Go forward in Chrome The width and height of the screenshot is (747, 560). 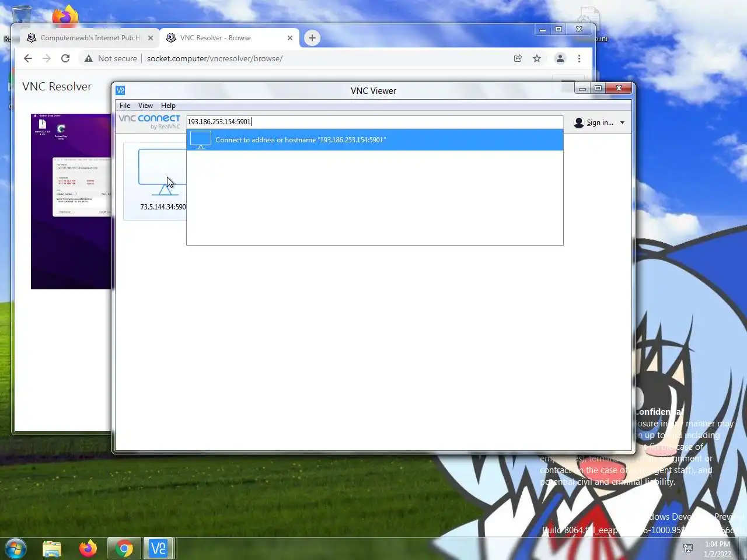47,58
